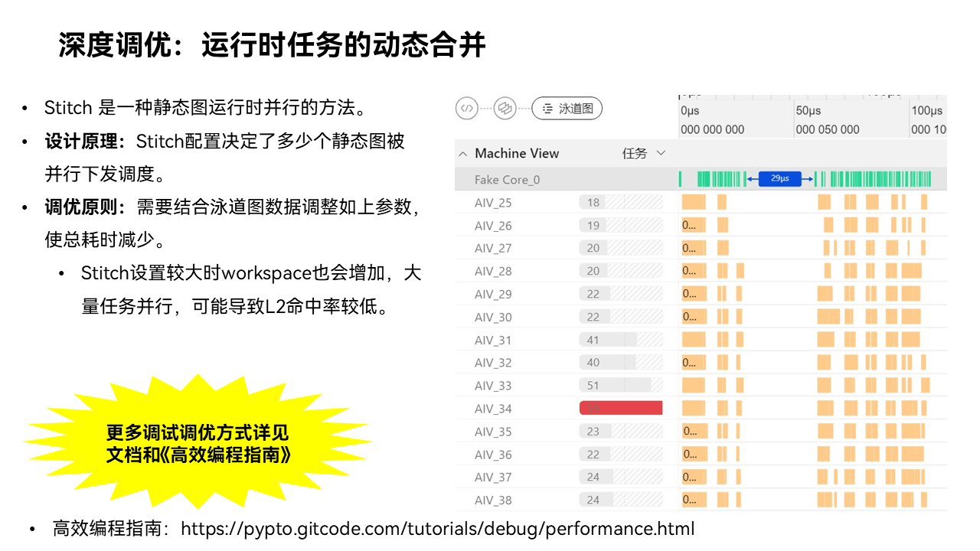This screenshot has height=551, width=980.
Task: Select the AIV_25 lane label
Action: 493,203
